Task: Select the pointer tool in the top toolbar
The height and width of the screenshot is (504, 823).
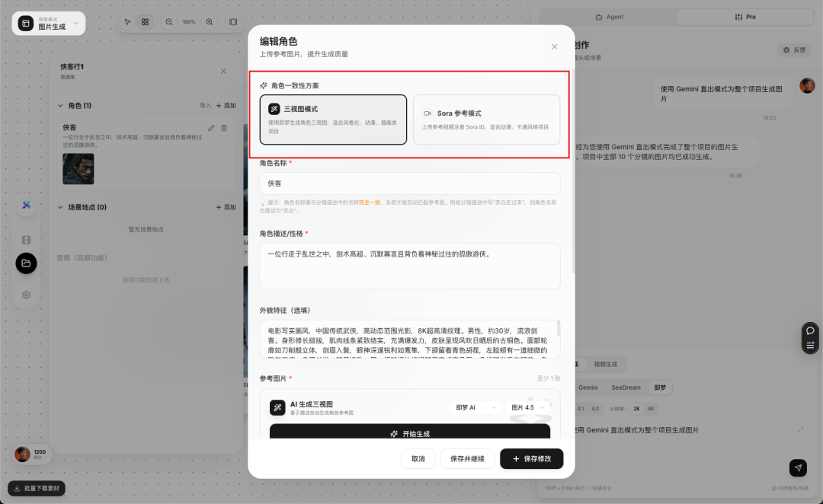Action: click(x=129, y=22)
